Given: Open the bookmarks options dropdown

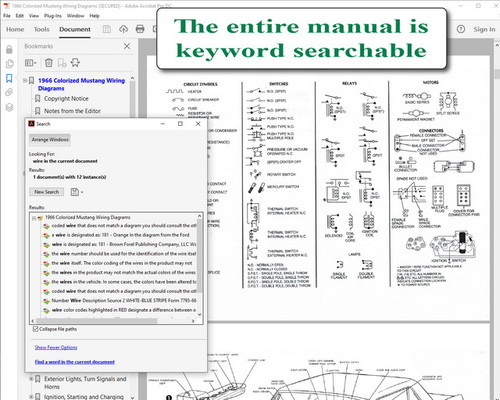Looking at the screenshot, I should pos(30,63).
